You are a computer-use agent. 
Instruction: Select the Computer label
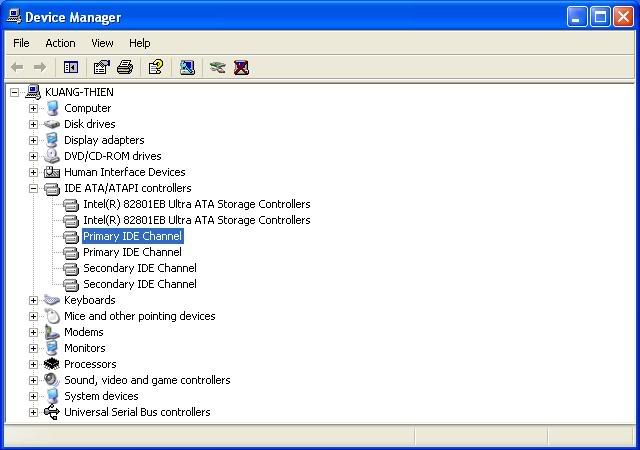[x=88, y=108]
